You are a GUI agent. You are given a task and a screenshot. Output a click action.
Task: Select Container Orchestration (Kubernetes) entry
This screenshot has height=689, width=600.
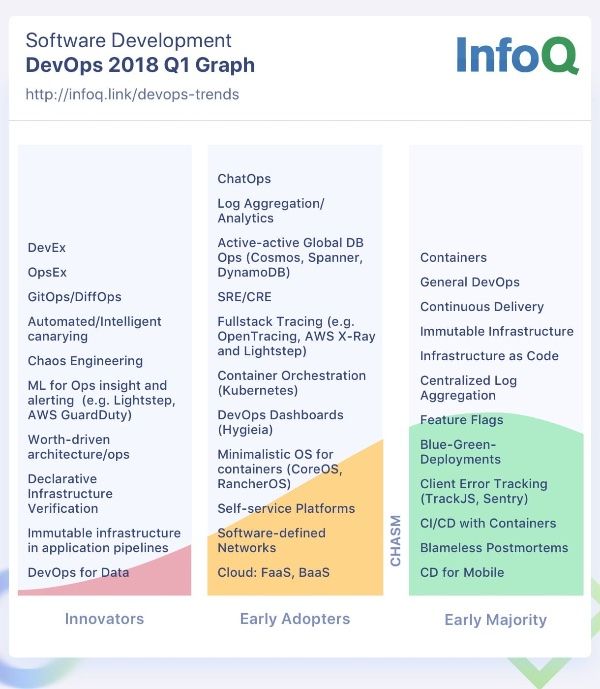[x=291, y=383]
